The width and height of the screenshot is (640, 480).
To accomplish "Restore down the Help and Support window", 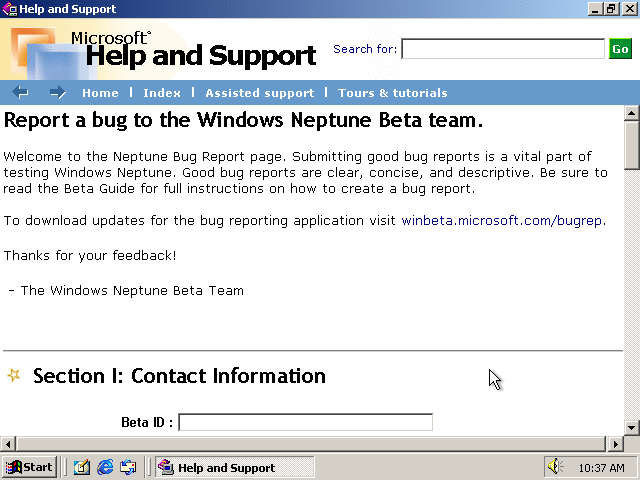I will click(611, 9).
